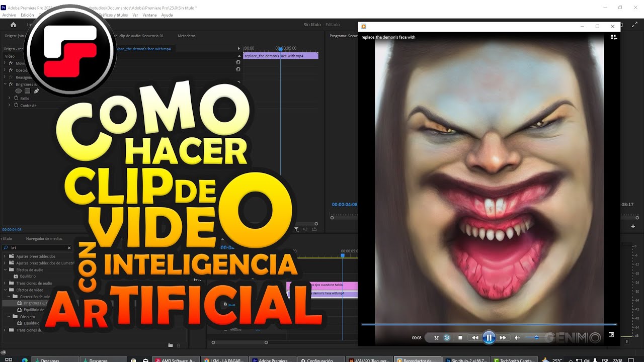Toggle the Contraste animation stopwatch
The height and width of the screenshot is (362, 644).
tap(16, 105)
